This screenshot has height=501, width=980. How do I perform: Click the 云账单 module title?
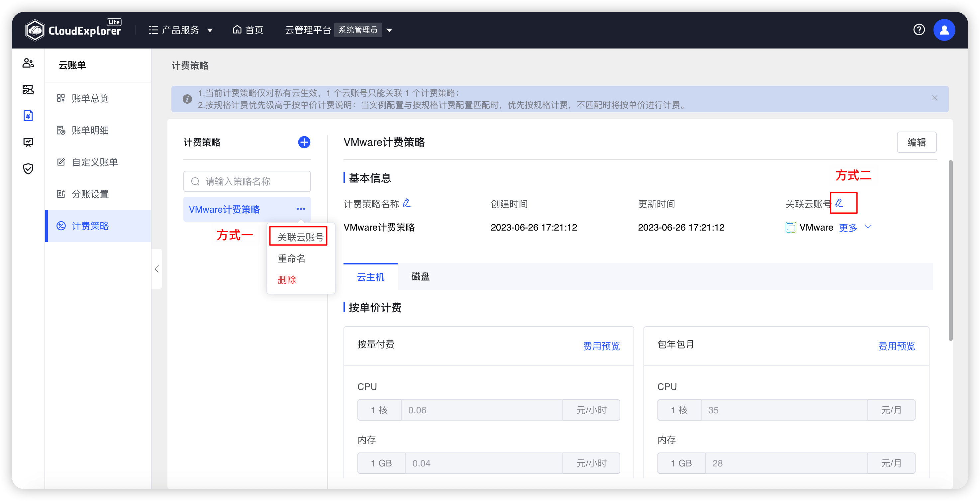72,65
